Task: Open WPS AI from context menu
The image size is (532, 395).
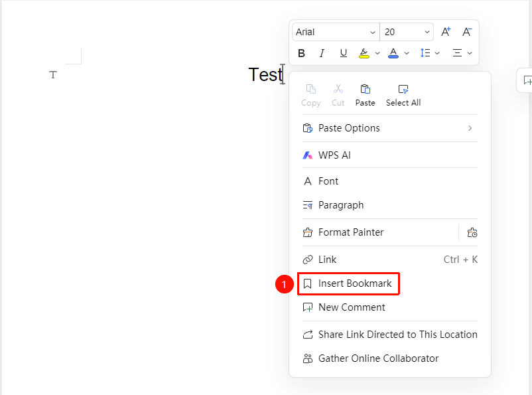Action: click(x=390, y=155)
